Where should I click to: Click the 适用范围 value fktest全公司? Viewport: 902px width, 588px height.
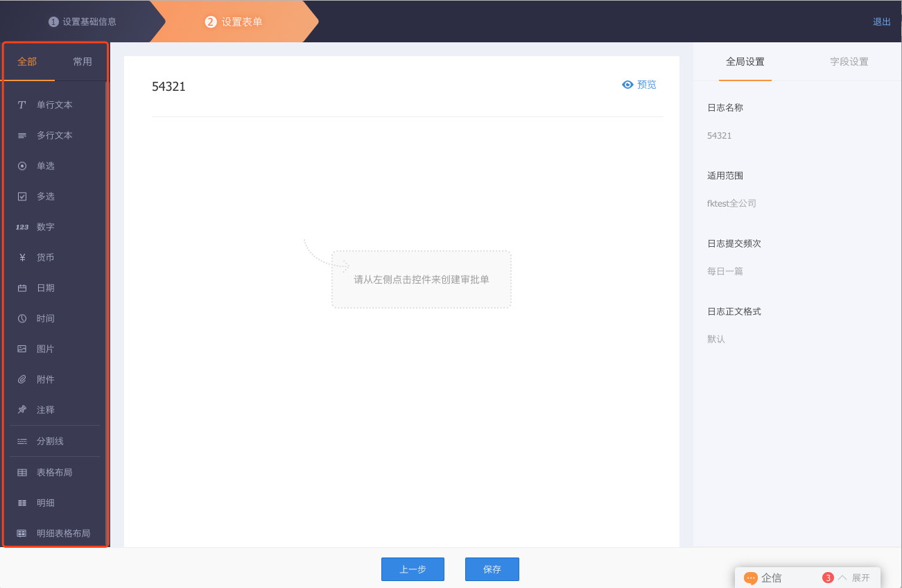click(x=731, y=204)
